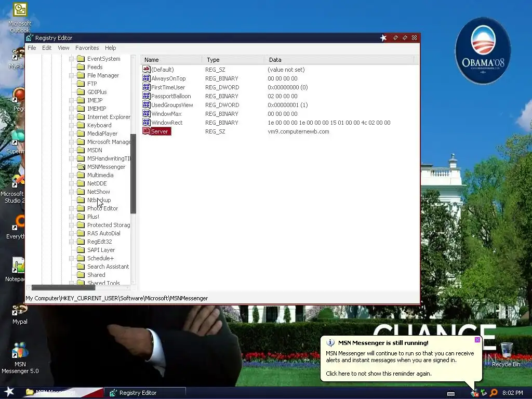Close the MSN Messenger balloon notification

tap(477, 340)
